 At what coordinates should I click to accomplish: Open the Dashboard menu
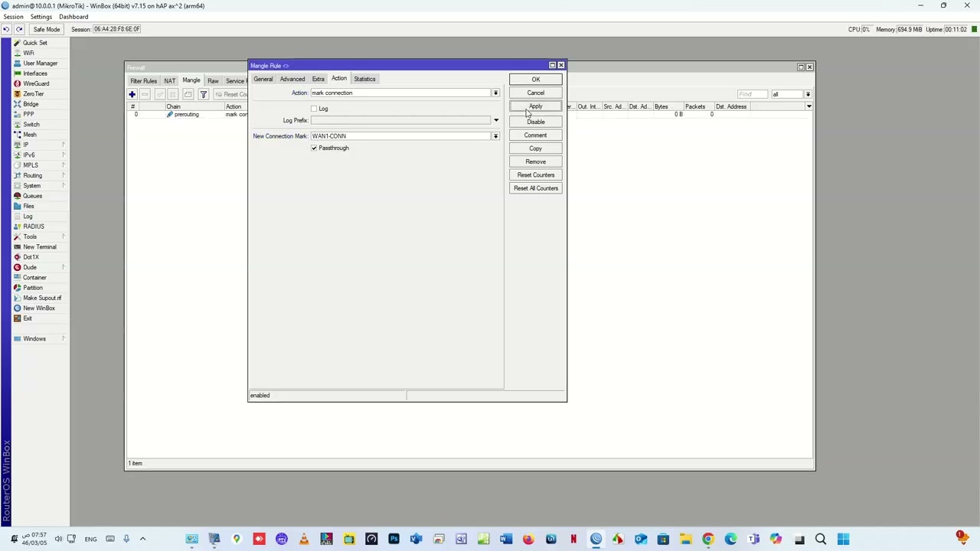point(73,17)
